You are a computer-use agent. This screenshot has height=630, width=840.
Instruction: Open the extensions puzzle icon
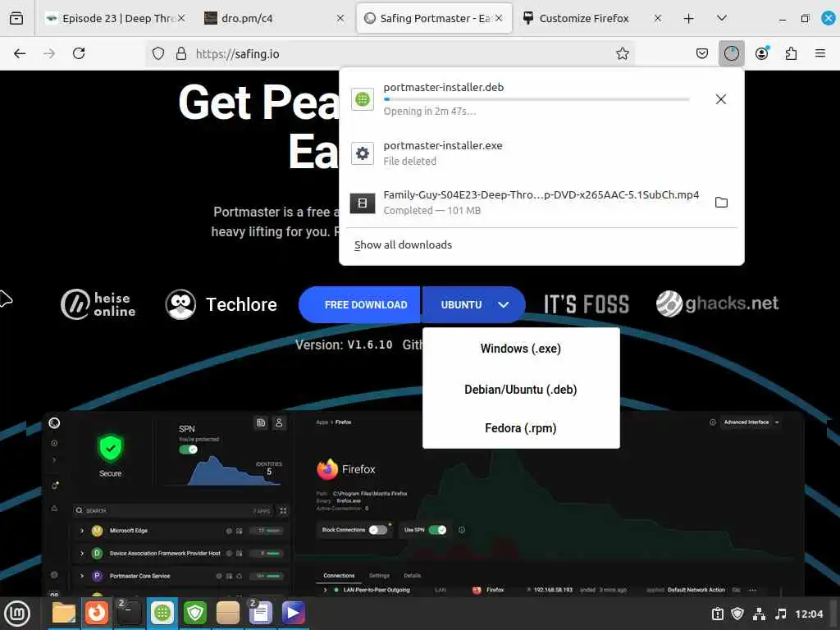point(791,53)
